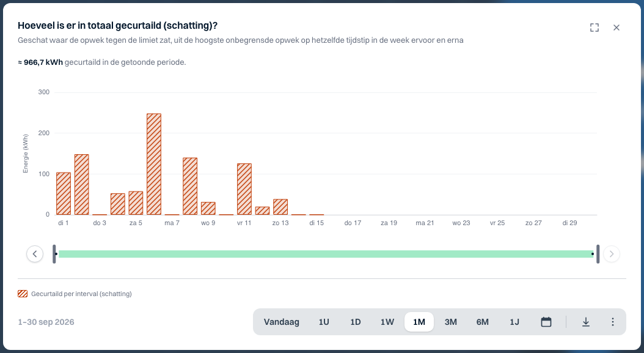644x353 pixels.
Task: Click the bar for vr 11
Action: [244, 189]
